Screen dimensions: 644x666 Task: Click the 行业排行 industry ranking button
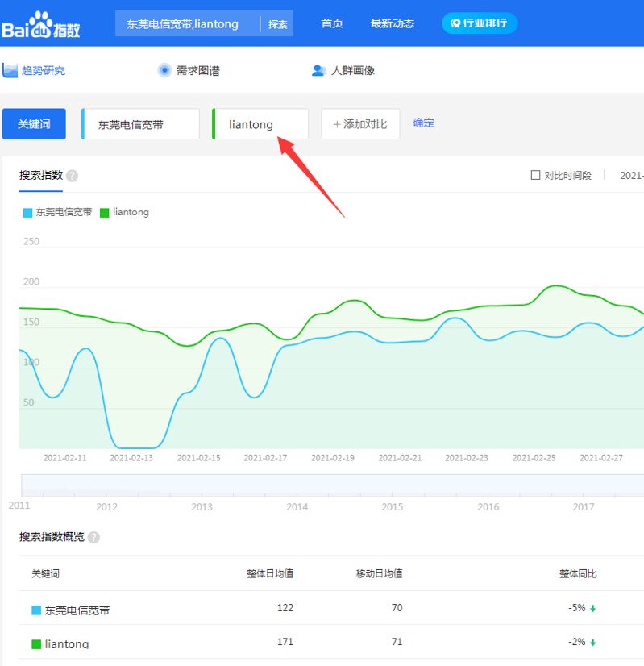[479, 23]
